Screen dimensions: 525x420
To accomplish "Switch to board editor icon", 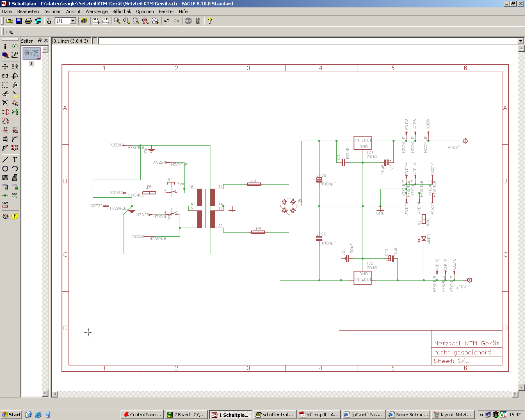I will pyautogui.click(x=49, y=21).
